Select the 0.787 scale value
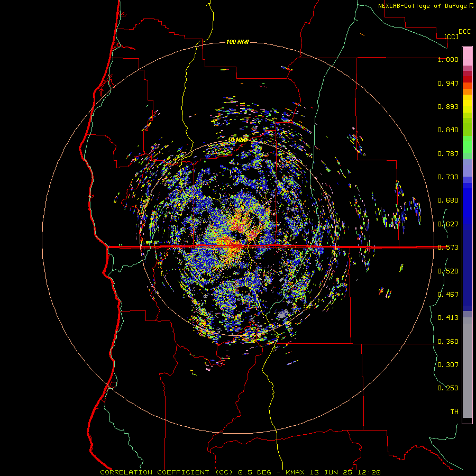Image resolution: width=476 pixels, height=476 pixels. point(448,153)
